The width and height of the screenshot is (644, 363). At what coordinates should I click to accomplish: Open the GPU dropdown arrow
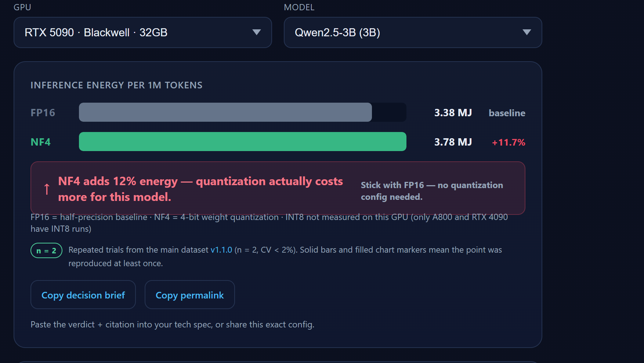pos(257,32)
